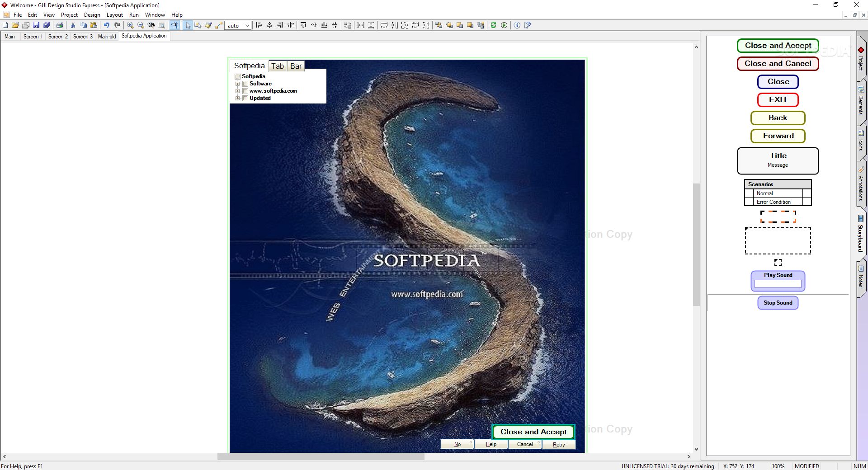The image size is (868, 470).
Task: Choose the Stop Sound storyboard element
Action: click(778, 303)
